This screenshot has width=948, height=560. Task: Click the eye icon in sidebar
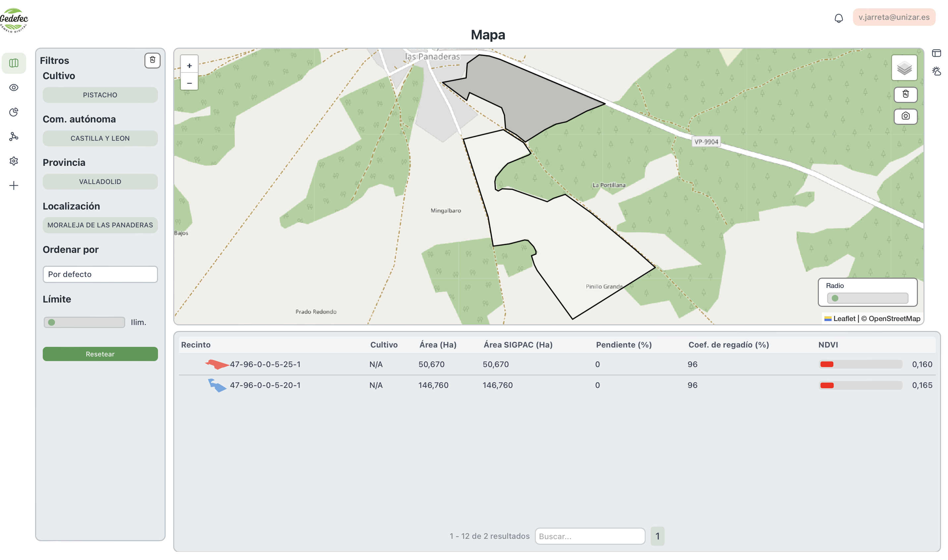click(x=14, y=88)
